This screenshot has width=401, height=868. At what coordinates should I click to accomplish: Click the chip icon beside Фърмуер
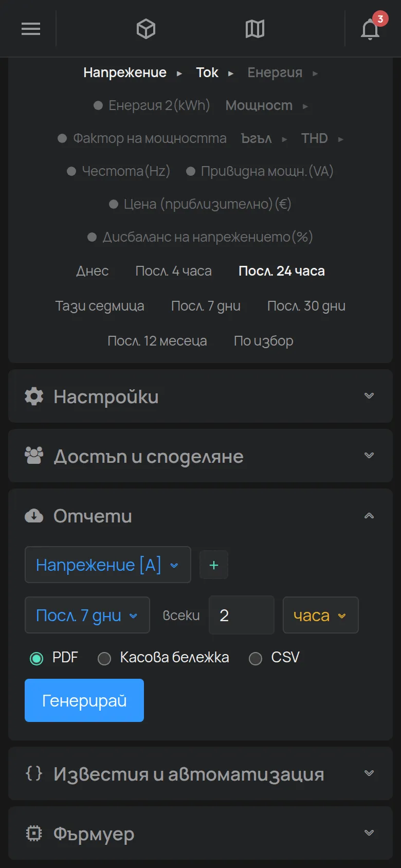34,833
